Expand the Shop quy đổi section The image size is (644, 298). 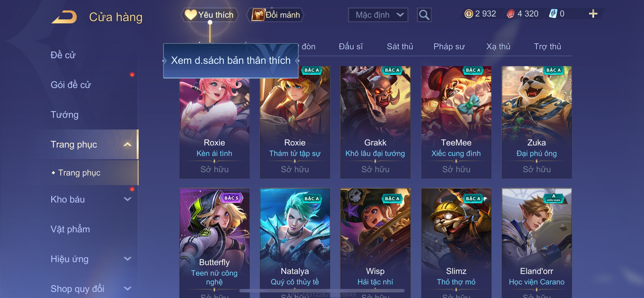click(x=128, y=289)
